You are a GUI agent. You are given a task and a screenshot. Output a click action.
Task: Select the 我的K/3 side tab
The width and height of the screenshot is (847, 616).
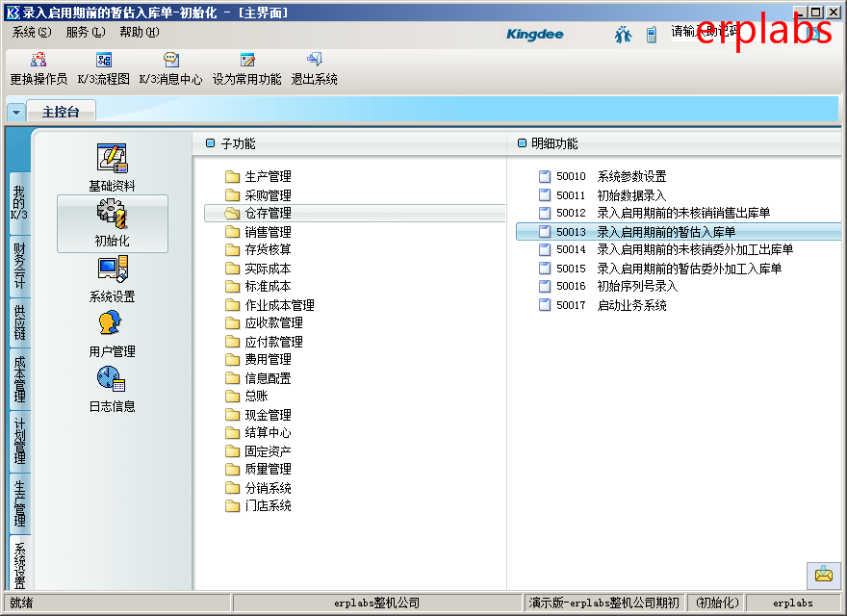click(20, 204)
